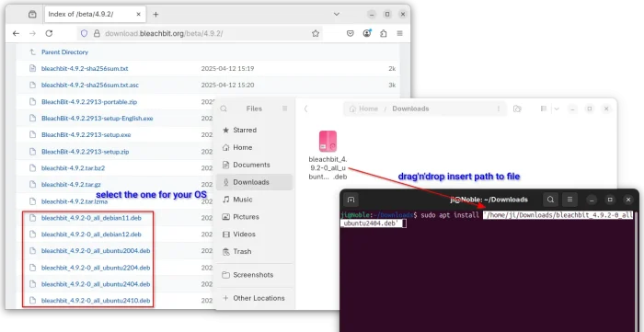Select the Index of /beta/4.9.2/ tab
Viewport: 644px width, 332px height.
(x=95, y=15)
